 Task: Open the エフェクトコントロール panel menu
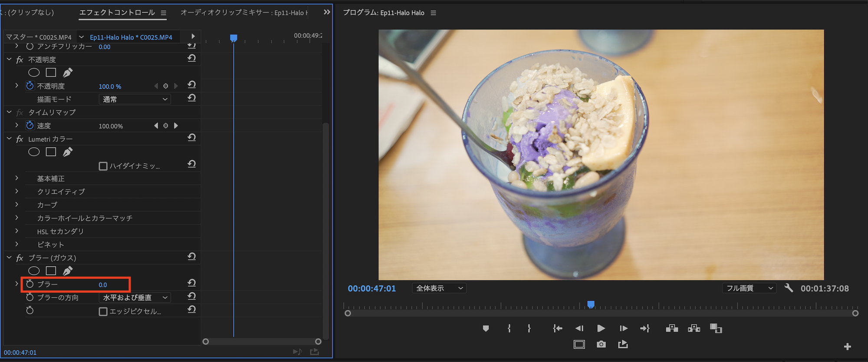(x=164, y=13)
